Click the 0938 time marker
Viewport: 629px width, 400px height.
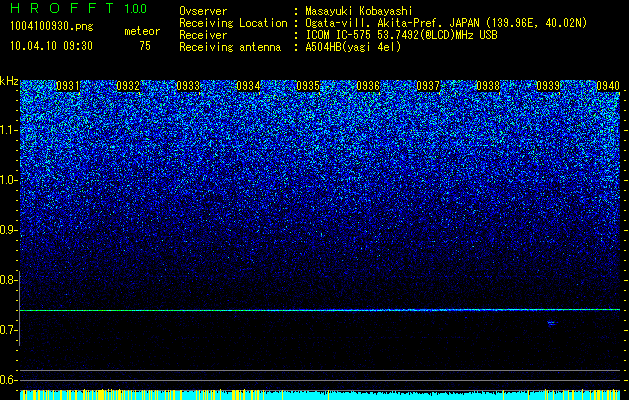[488, 86]
